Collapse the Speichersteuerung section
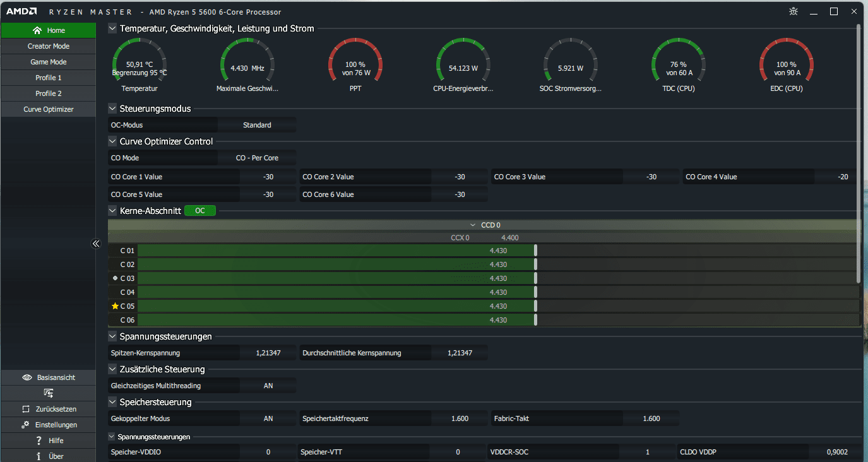Image resolution: width=868 pixels, height=462 pixels. click(x=112, y=402)
